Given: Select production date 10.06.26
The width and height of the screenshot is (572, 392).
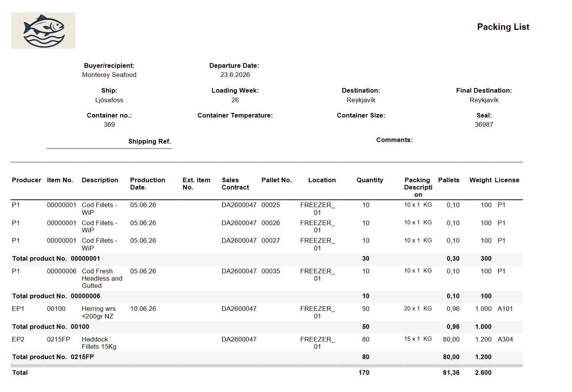Looking at the screenshot, I should [143, 309].
